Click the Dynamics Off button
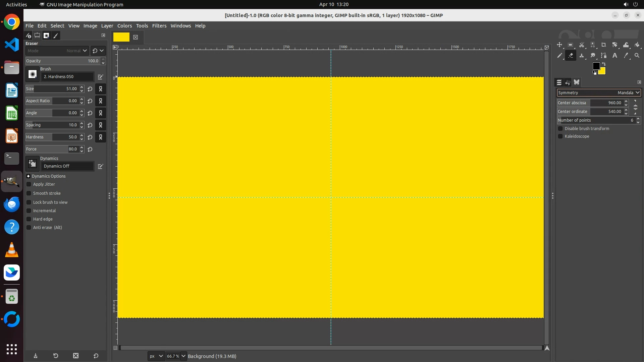This screenshot has height=362, width=644. [x=67, y=166]
